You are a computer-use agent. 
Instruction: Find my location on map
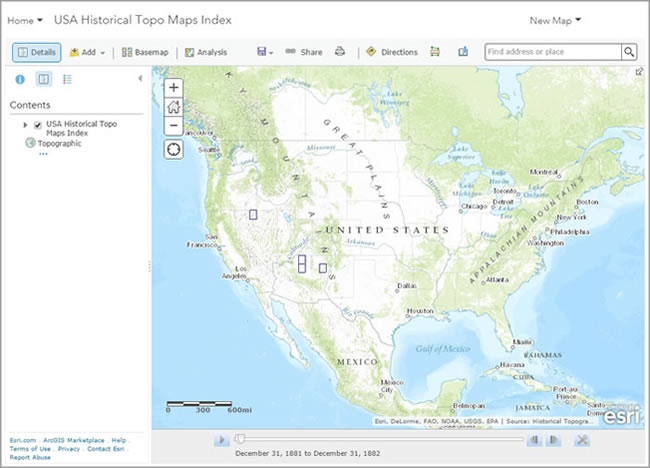(x=174, y=149)
